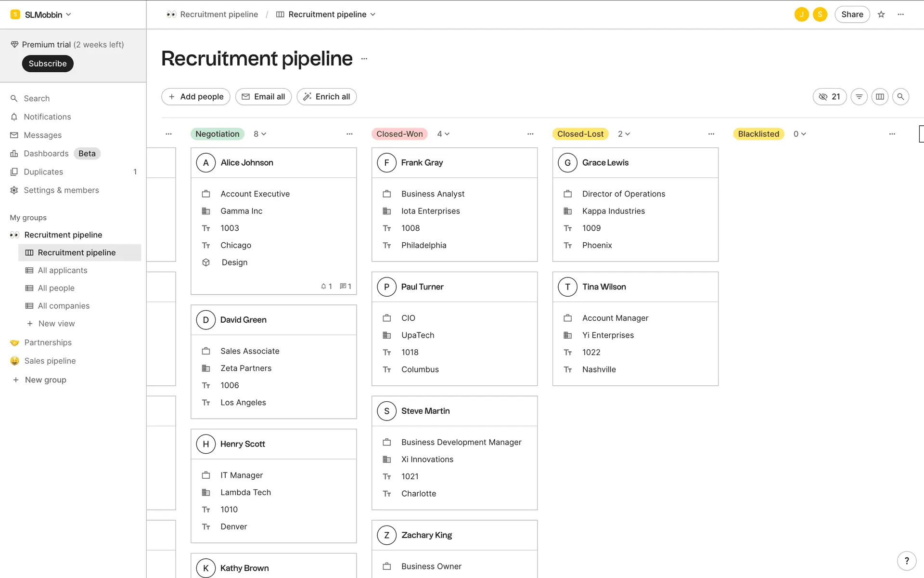This screenshot has height=578, width=924.
Task: Open the Frank Gray candidate card
Action: pyautogui.click(x=422, y=163)
